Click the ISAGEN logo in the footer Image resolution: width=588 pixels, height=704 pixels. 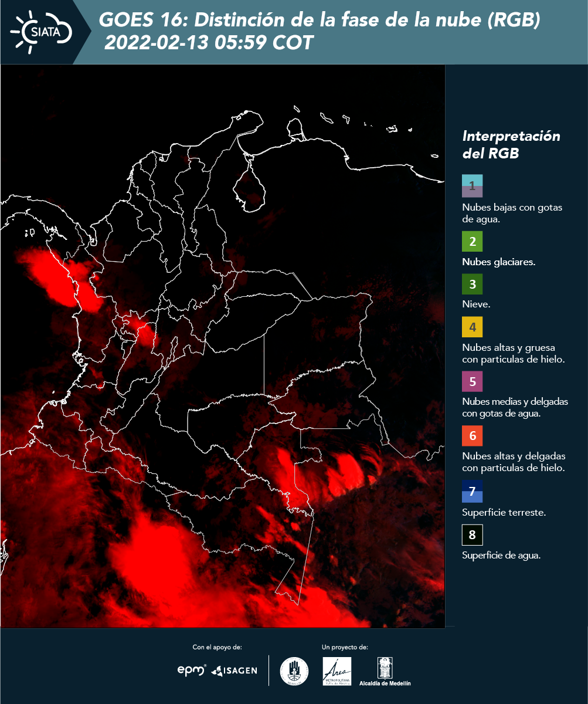tap(234, 670)
